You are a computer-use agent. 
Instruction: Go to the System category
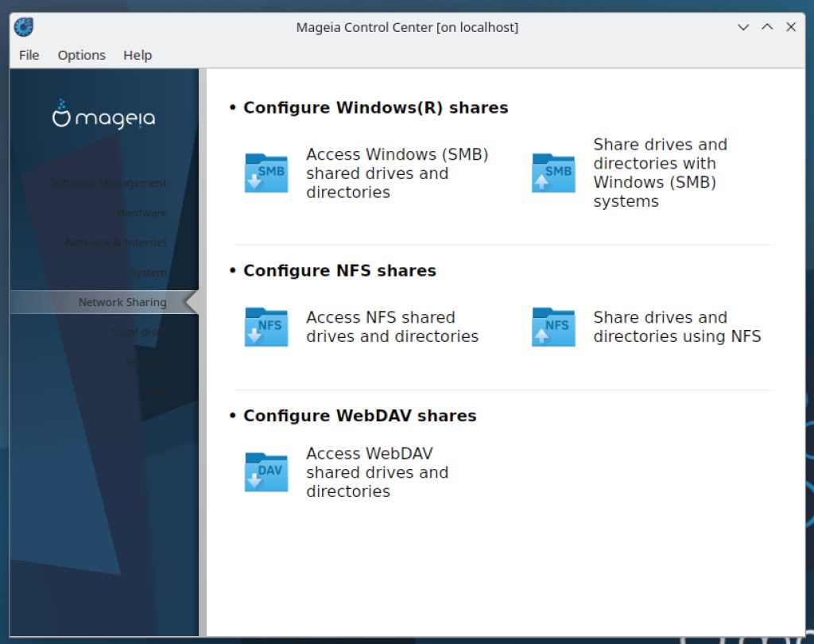148,273
